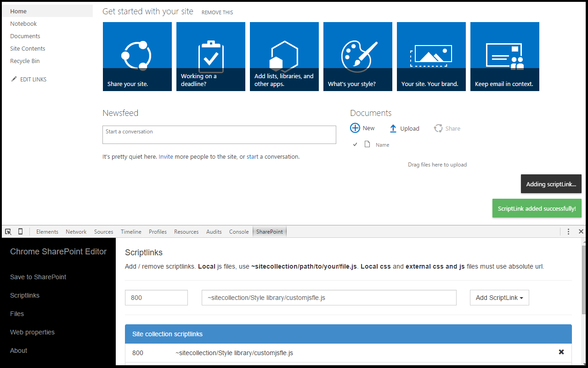
Task: Click the Adding scriptLink notification
Action: [x=551, y=184]
